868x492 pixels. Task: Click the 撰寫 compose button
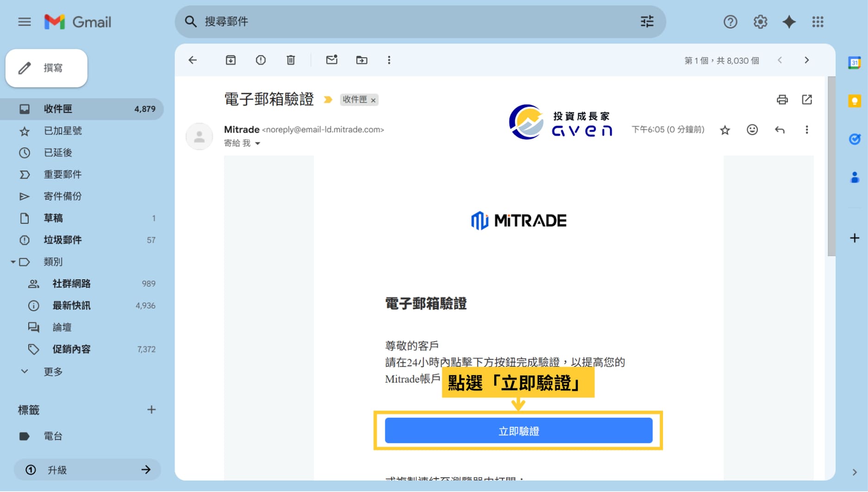pos(46,68)
